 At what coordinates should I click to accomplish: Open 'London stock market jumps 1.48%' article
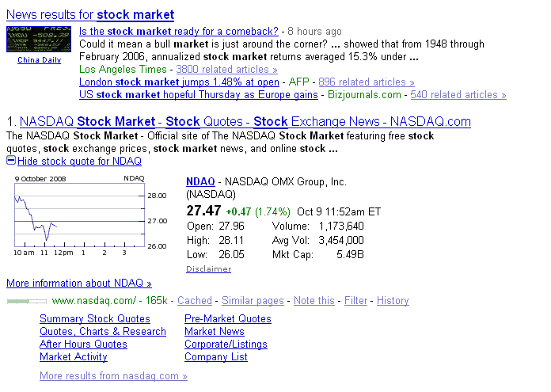[x=179, y=82]
